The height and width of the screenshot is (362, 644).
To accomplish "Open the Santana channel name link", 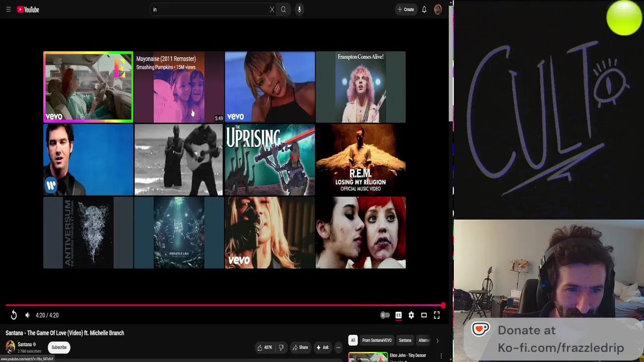I will click(25, 344).
